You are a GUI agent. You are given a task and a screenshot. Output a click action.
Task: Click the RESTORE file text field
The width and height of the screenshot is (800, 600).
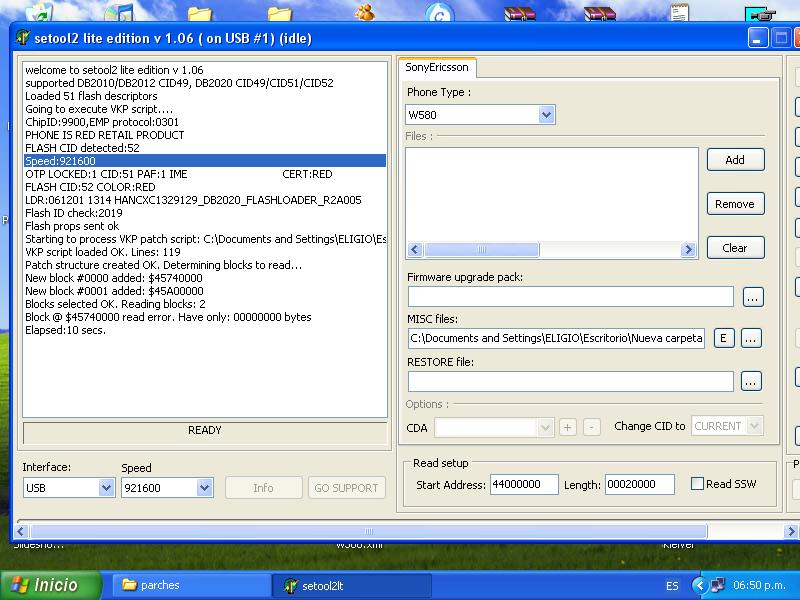tap(570, 381)
